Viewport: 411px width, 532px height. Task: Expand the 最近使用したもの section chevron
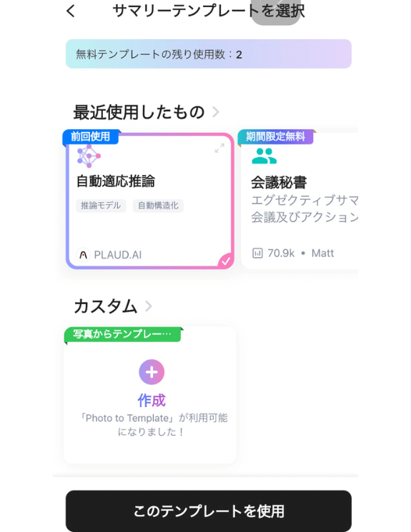(216, 111)
